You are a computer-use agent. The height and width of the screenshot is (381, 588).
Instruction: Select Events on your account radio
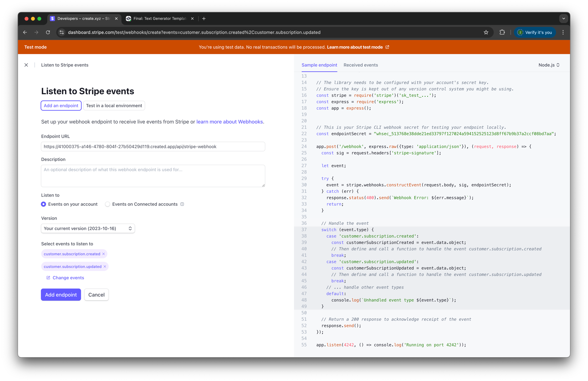click(x=44, y=204)
